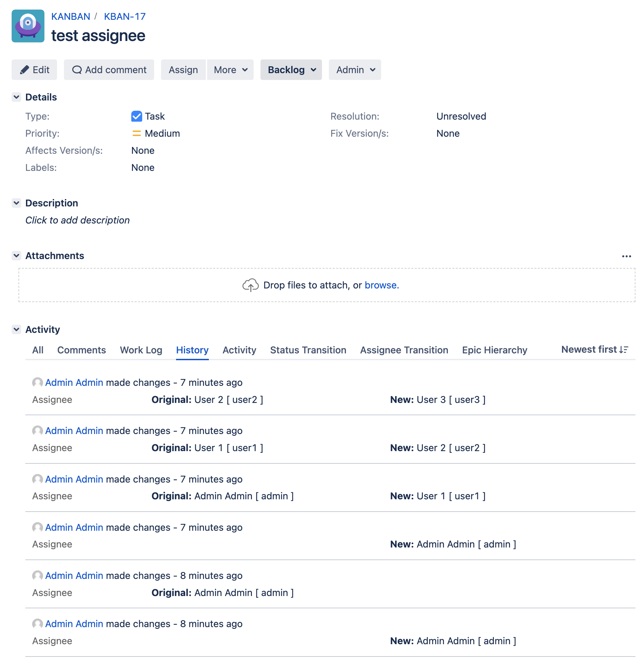The image size is (644, 663).
Task: Click the browse link to attach files
Action: click(x=381, y=285)
